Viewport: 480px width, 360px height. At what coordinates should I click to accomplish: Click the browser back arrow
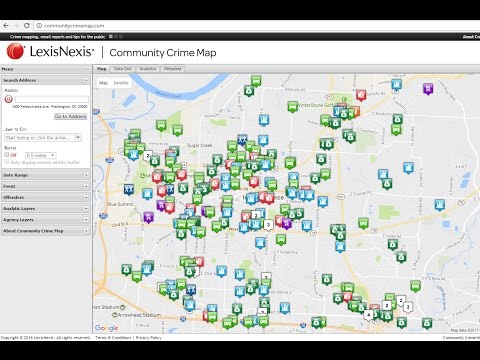pos(6,26)
